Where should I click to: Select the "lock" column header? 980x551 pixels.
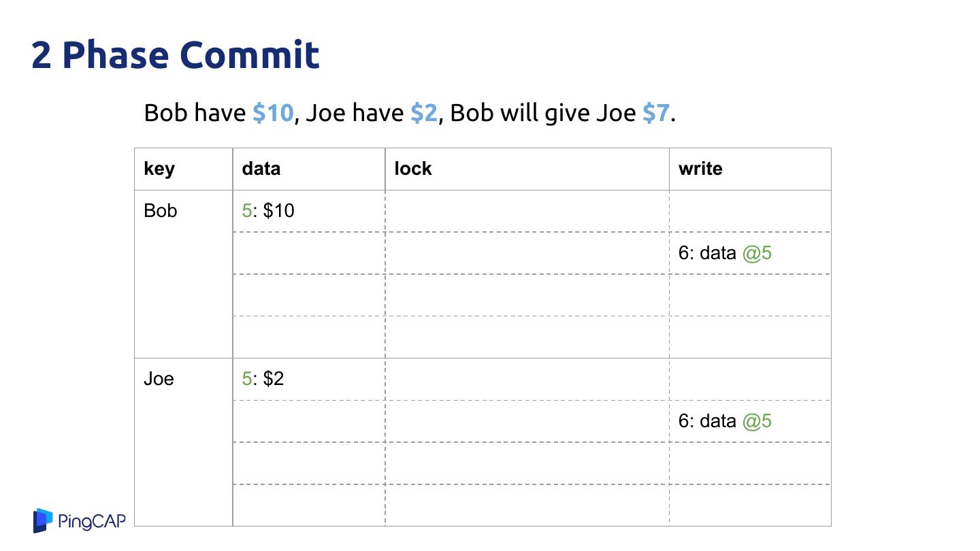413,169
